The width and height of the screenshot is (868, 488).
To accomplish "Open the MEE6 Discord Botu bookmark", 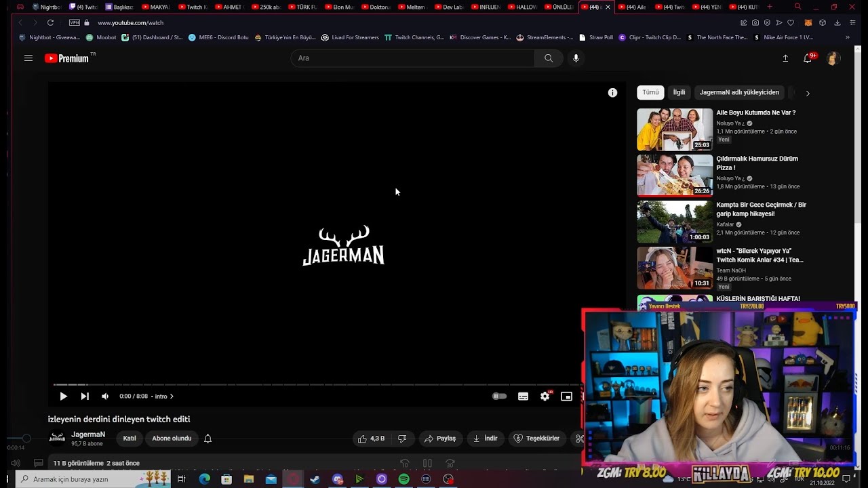I will [x=218, y=37].
